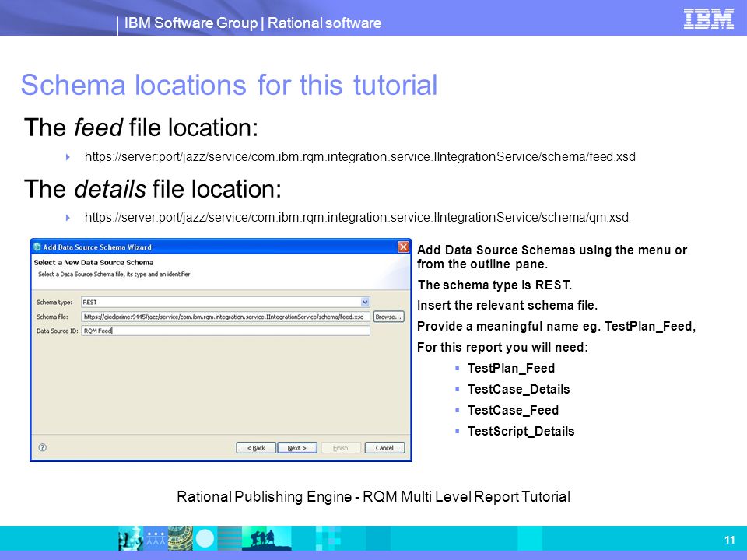747x560 pixels.
Task: Click the qm.xsd schema URL text
Action: (x=358, y=217)
